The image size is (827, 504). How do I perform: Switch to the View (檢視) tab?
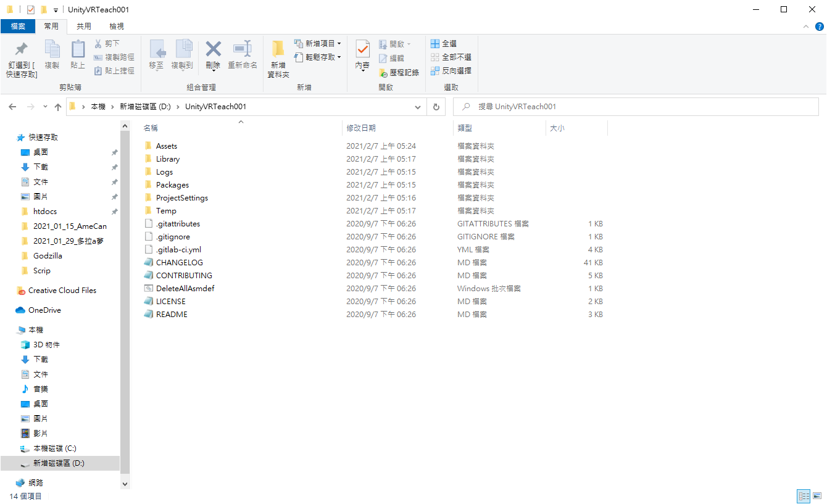point(117,27)
